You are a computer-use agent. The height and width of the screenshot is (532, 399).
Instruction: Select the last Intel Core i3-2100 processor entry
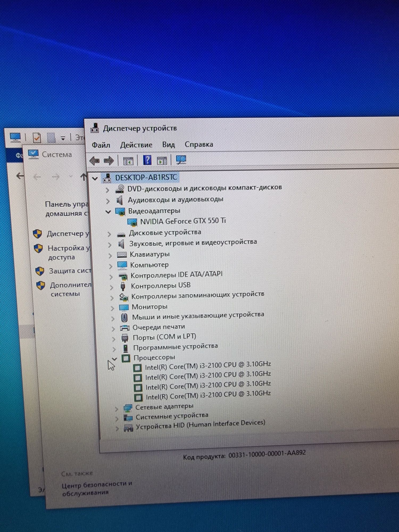point(208,395)
